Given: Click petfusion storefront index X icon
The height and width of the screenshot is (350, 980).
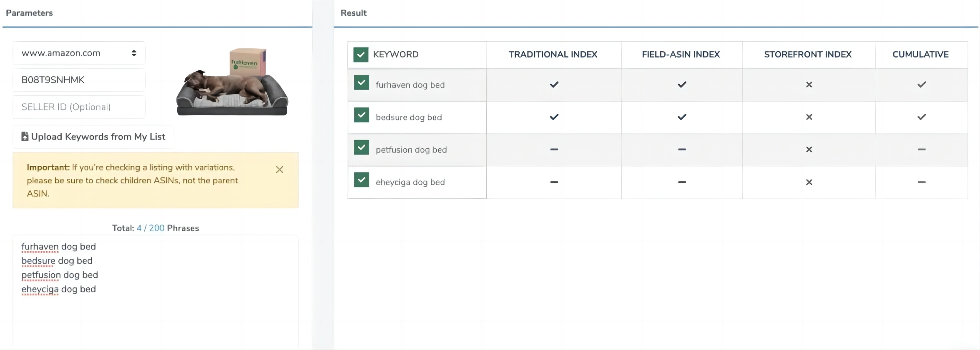Looking at the screenshot, I should tap(809, 149).
